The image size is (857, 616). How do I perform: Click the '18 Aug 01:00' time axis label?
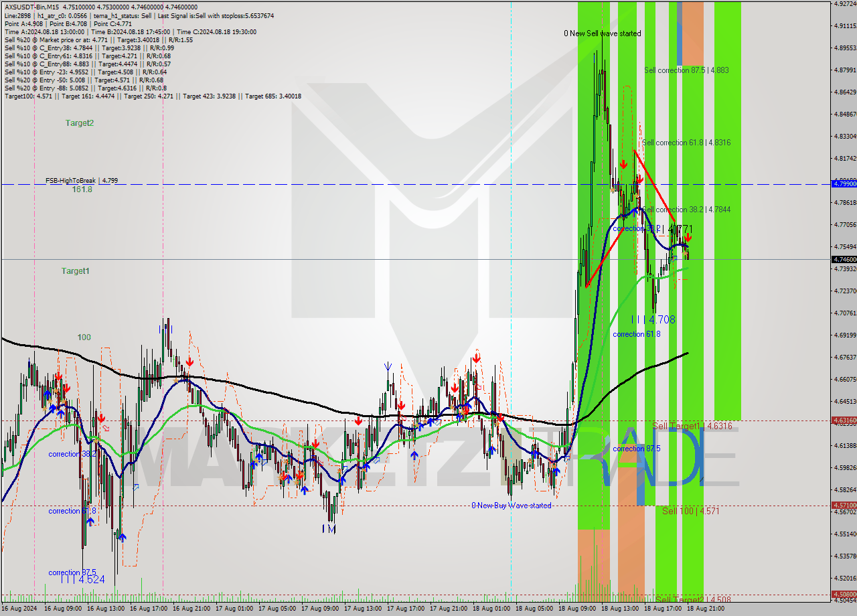[491, 609]
